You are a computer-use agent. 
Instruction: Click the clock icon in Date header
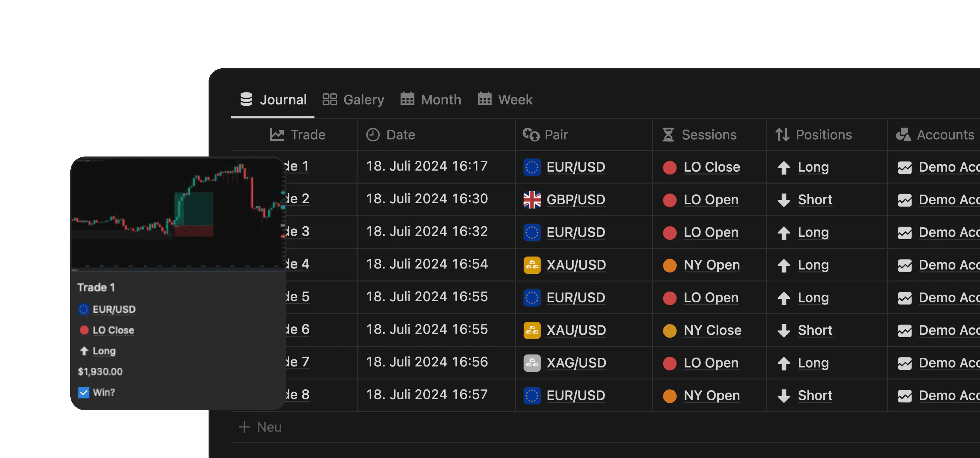(373, 135)
